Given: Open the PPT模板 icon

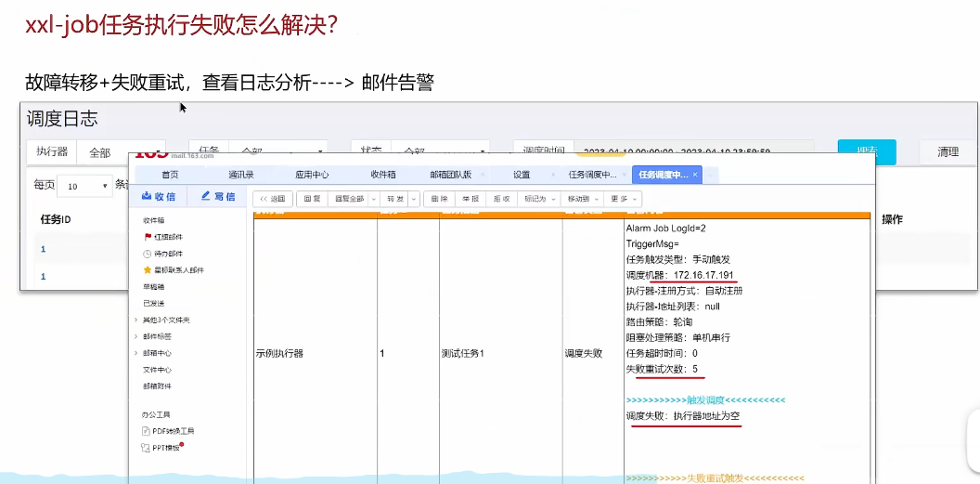Looking at the screenshot, I should coord(148,448).
